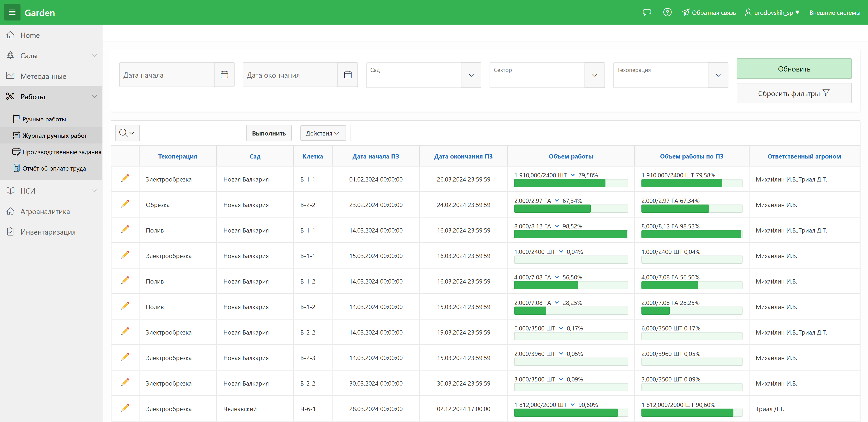Click edit pencil for Обрезка row
Viewport: 868px width, 422px height.
125,204
